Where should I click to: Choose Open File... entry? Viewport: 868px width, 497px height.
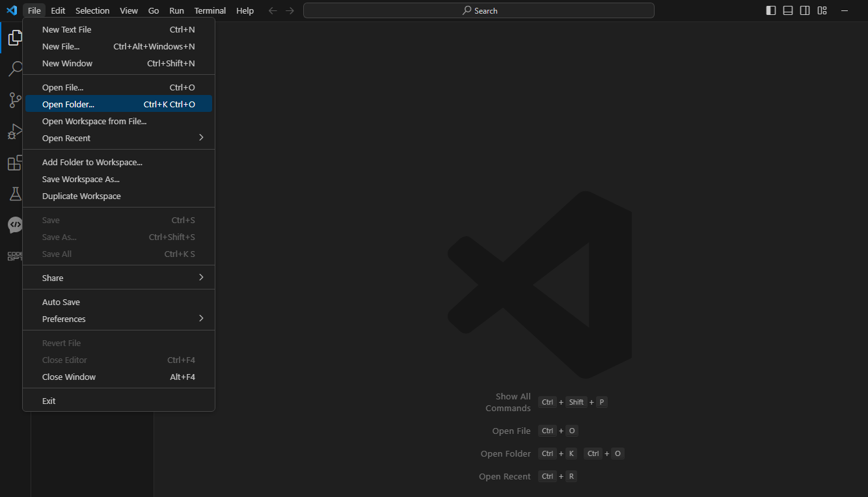coord(118,87)
